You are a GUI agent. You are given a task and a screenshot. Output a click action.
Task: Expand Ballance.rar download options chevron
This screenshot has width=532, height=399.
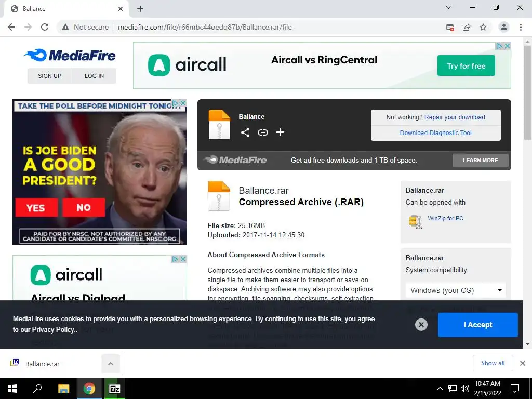pos(111,364)
